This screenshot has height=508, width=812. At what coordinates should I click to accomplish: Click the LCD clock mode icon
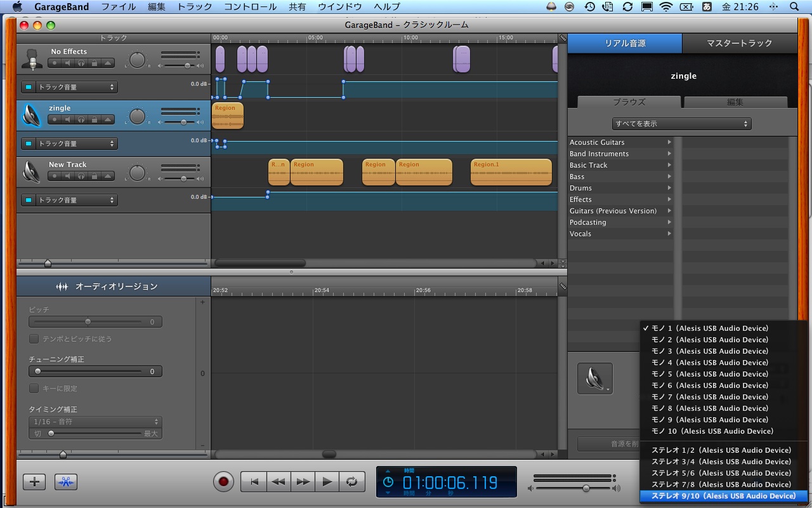[388, 482]
